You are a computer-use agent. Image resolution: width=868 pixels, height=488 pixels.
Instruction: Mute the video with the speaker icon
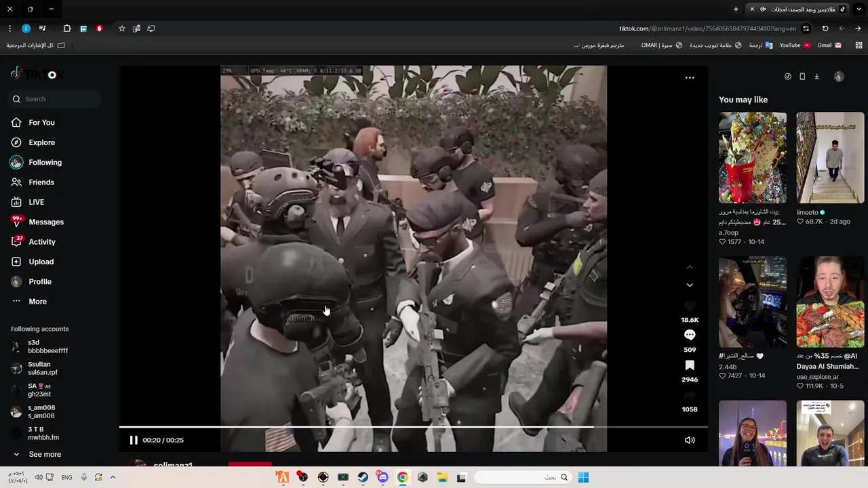pyautogui.click(x=690, y=440)
